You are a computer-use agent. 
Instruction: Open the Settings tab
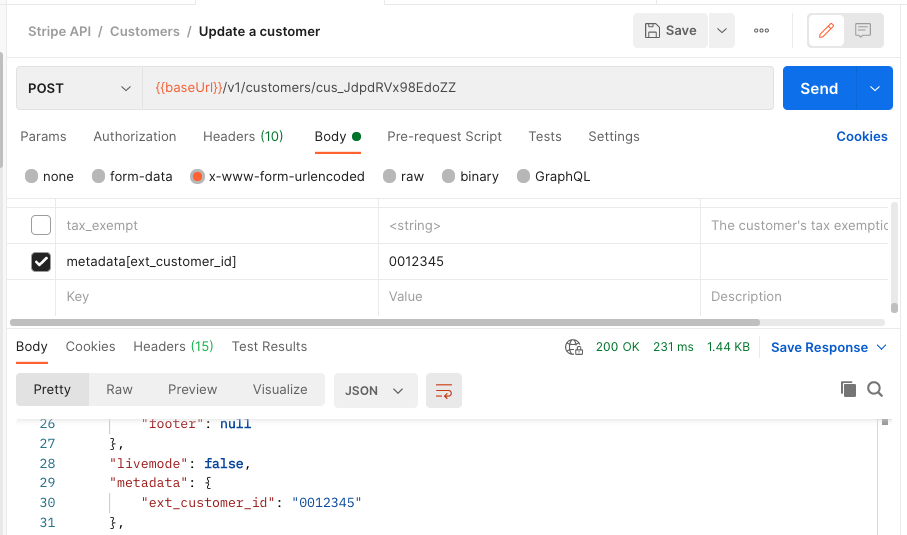click(614, 136)
